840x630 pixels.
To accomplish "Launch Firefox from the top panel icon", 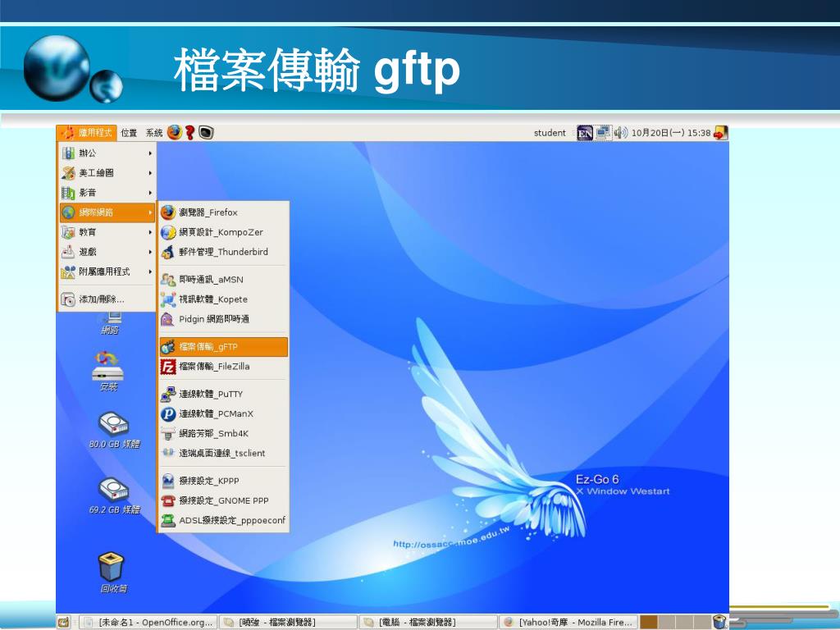I will click(x=175, y=132).
